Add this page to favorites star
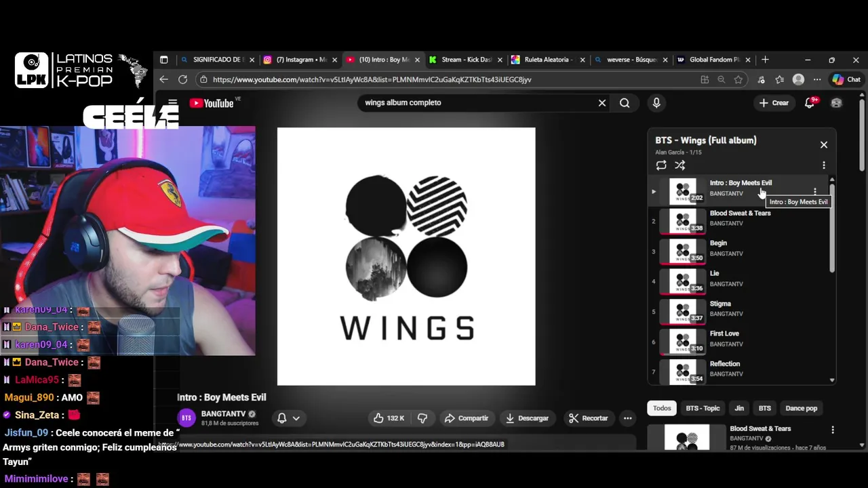Viewport: 868px width, 488px height. click(738, 79)
